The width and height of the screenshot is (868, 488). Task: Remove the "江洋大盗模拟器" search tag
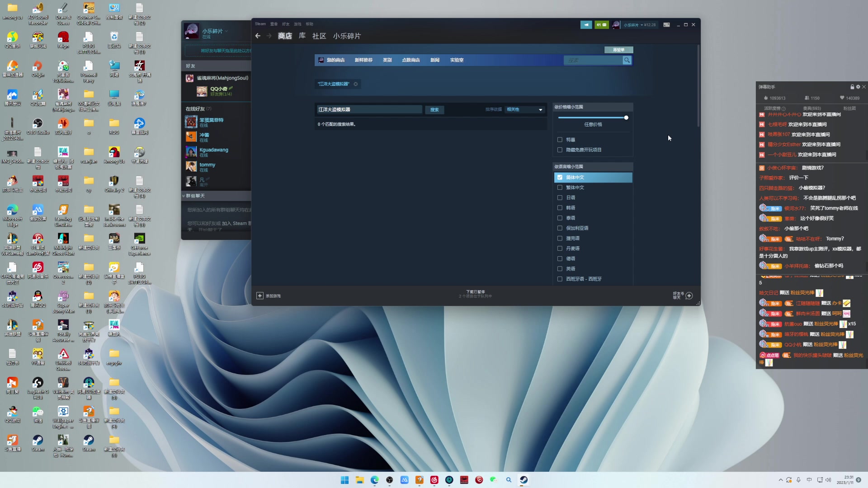356,84
